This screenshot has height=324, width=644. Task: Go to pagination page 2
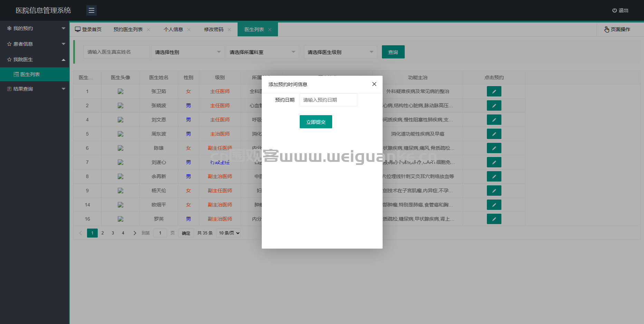pyautogui.click(x=103, y=233)
